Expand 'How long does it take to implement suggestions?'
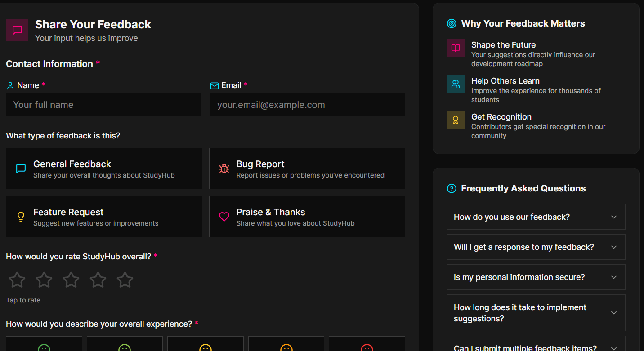The width and height of the screenshot is (644, 351). click(x=536, y=313)
